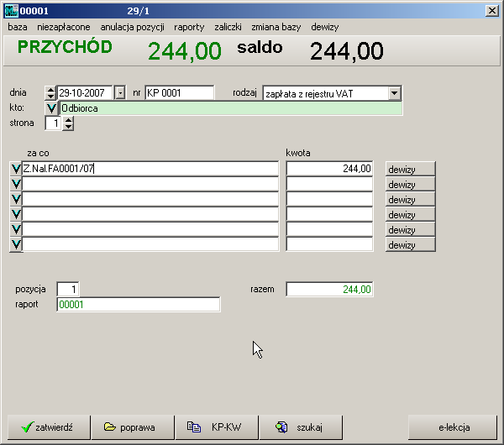Click the V icon of second za co row
The image size is (504, 445).
point(16,184)
